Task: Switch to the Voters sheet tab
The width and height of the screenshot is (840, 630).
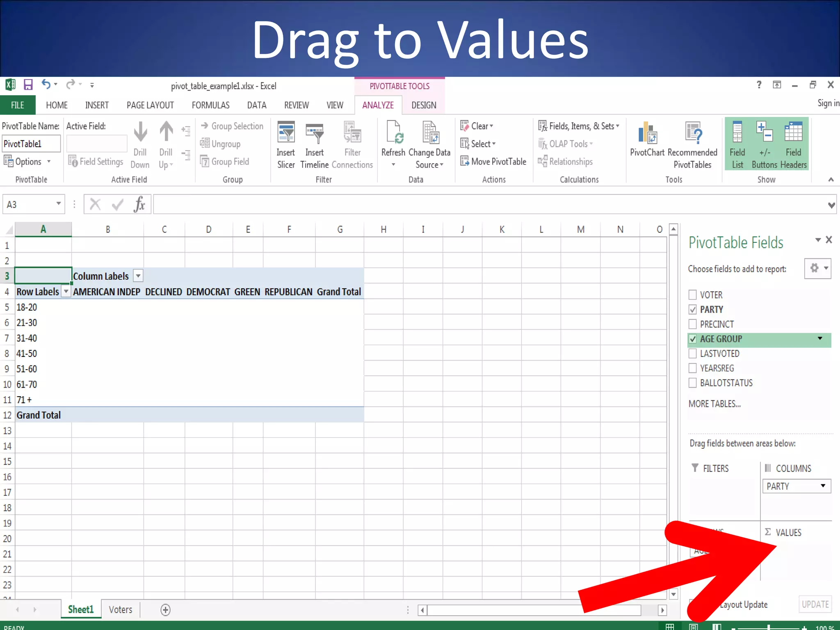Action: (x=121, y=610)
